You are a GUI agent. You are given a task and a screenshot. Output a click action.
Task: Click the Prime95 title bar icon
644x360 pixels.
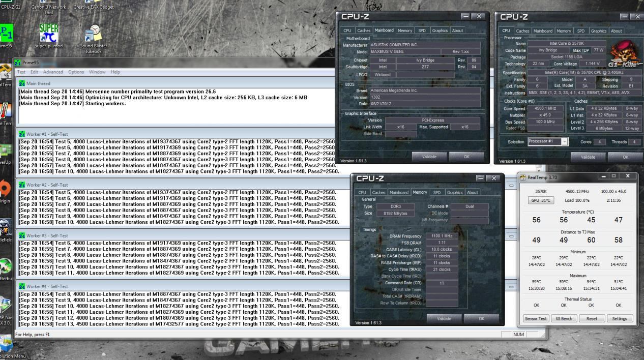[17, 63]
